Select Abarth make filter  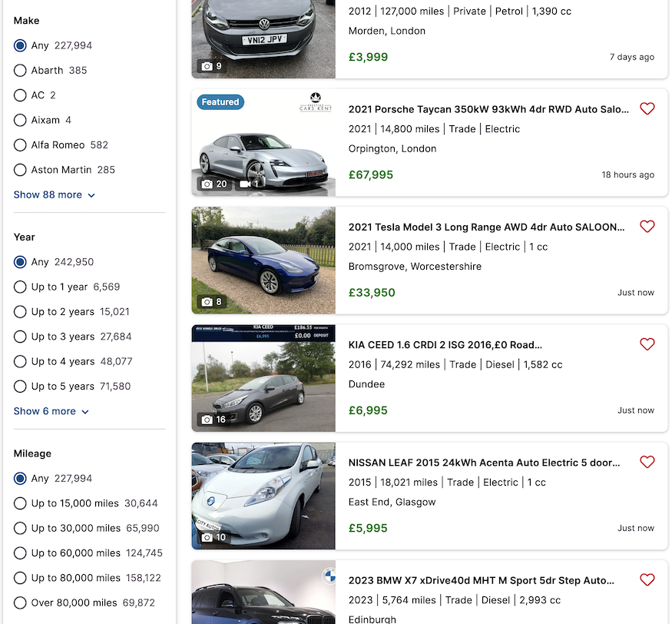(x=20, y=71)
